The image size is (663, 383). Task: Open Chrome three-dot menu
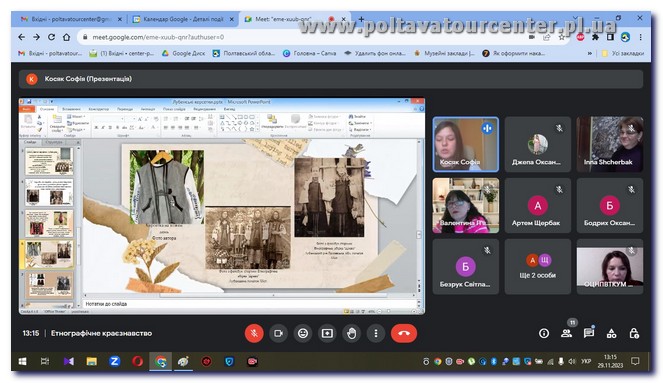[x=641, y=37]
